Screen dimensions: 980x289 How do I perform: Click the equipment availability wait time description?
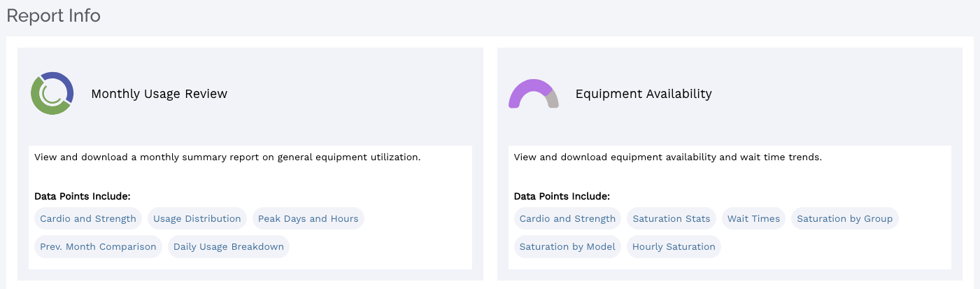pyautogui.click(x=667, y=157)
